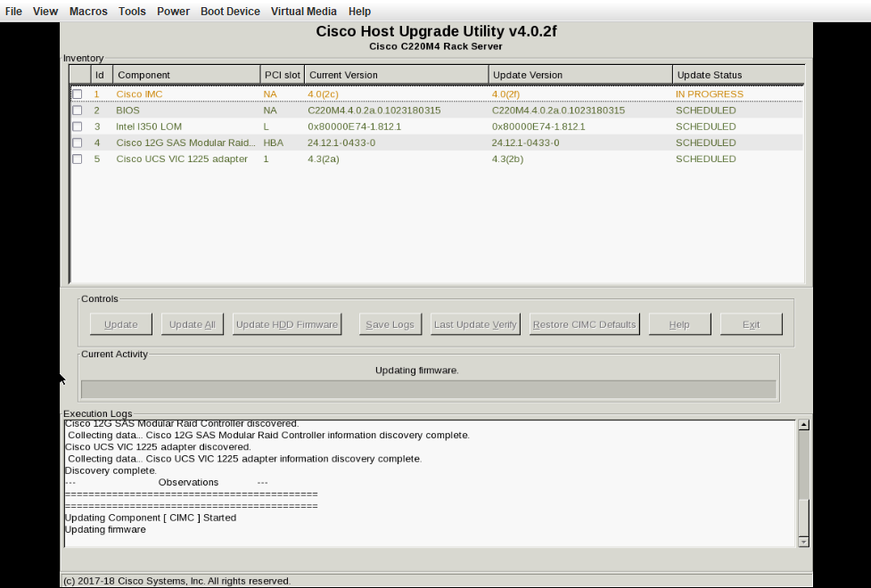The height and width of the screenshot is (588, 871).
Task: Select the Cisco IMC component name
Action: pyautogui.click(x=139, y=94)
